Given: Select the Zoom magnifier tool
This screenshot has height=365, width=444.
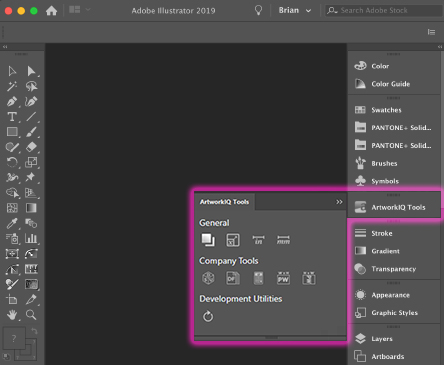Looking at the screenshot, I should tap(31, 315).
